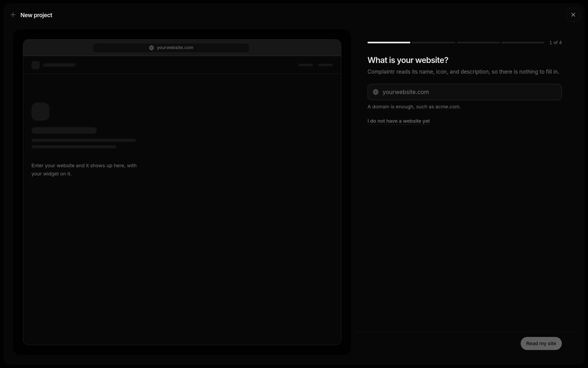Click the 'Complaintr reads its name, icon' description
Image resolution: width=588 pixels, height=368 pixels.
pyautogui.click(x=463, y=72)
